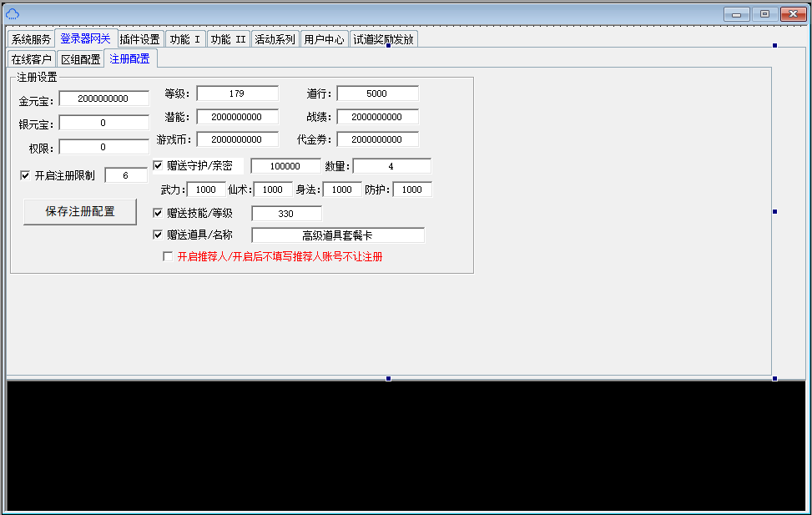Click the 金元宝 input field
This screenshot has width=812, height=515.
click(103, 98)
